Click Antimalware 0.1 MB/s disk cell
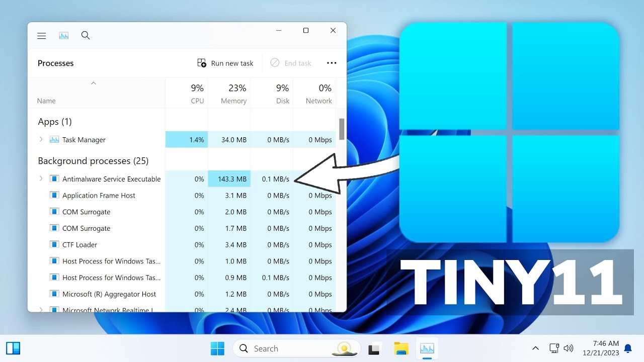 click(x=272, y=179)
